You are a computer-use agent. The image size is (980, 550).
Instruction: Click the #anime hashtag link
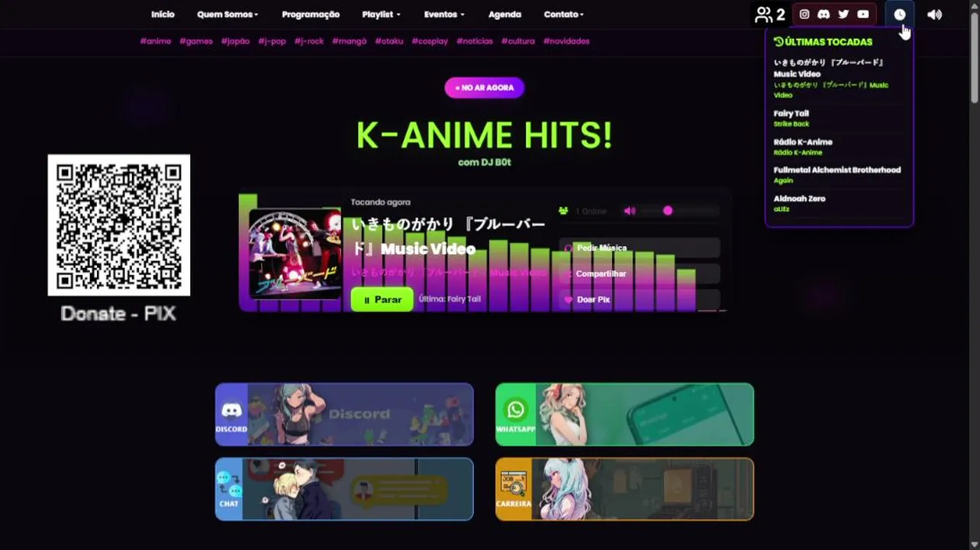coord(156,41)
